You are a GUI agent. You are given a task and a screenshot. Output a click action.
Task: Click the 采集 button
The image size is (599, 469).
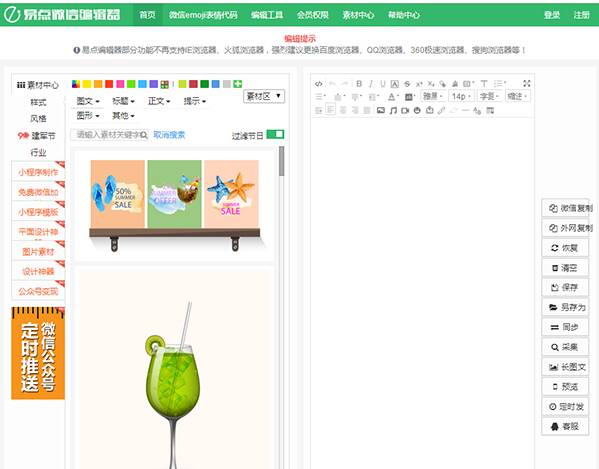(565, 347)
